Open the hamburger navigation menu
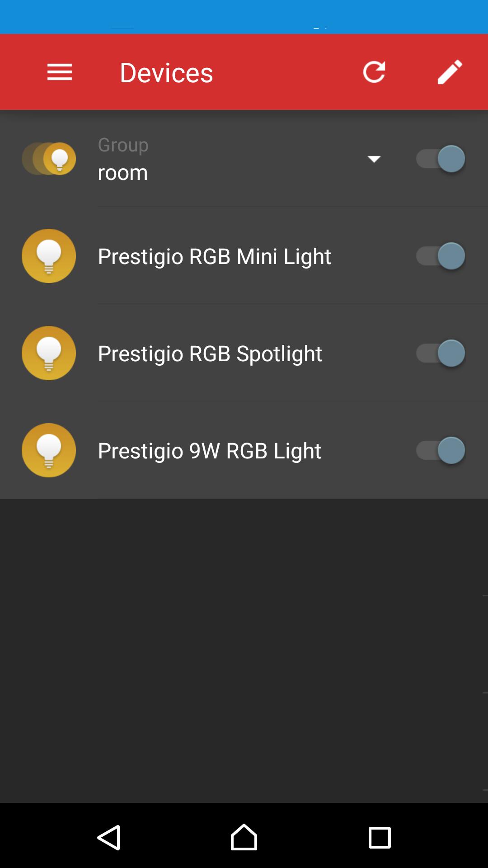The width and height of the screenshot is (488, 868). click(60, 72)
